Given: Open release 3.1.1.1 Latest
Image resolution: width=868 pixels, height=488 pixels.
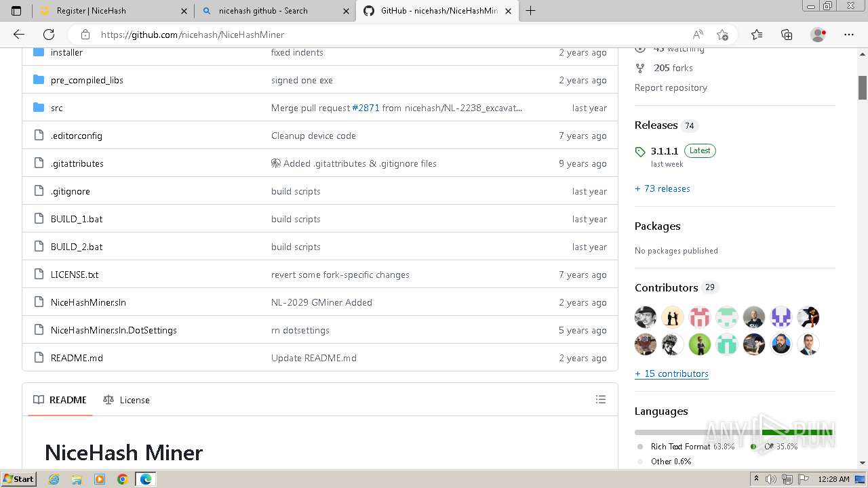Looking at the screenshot, I should click(675, 151).
